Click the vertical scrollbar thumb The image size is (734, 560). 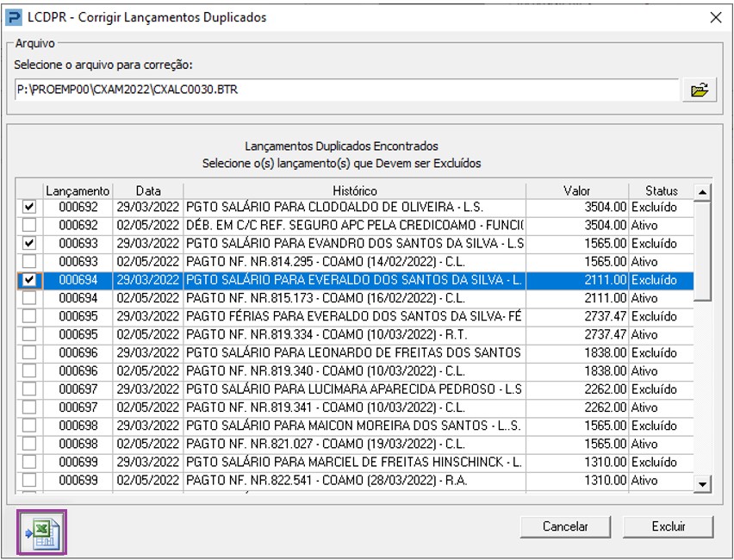pos(703,250)
